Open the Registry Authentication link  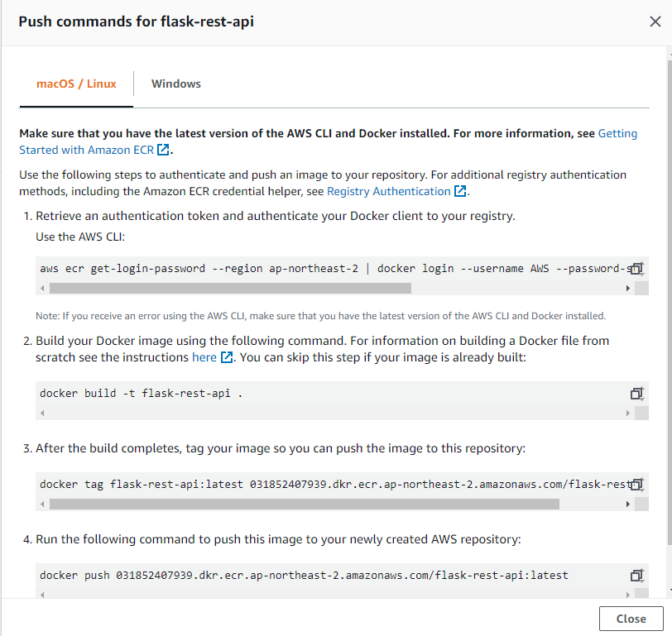(x=389, y=191)
